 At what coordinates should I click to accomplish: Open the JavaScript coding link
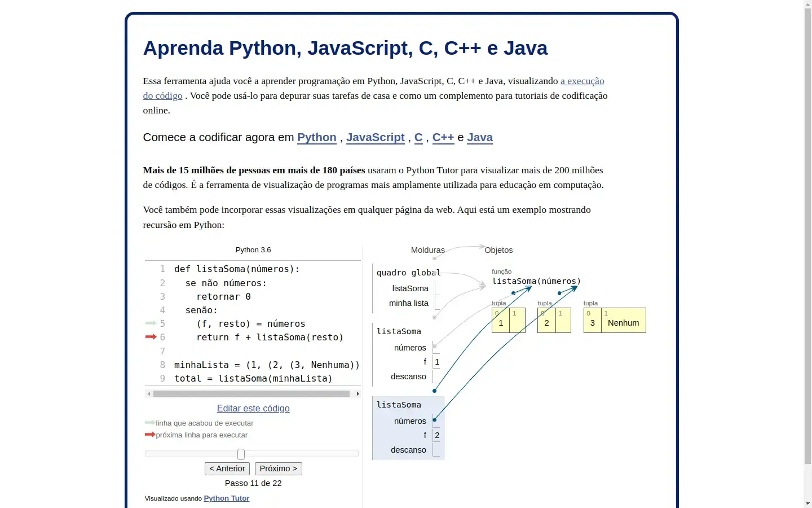point(375,138)
